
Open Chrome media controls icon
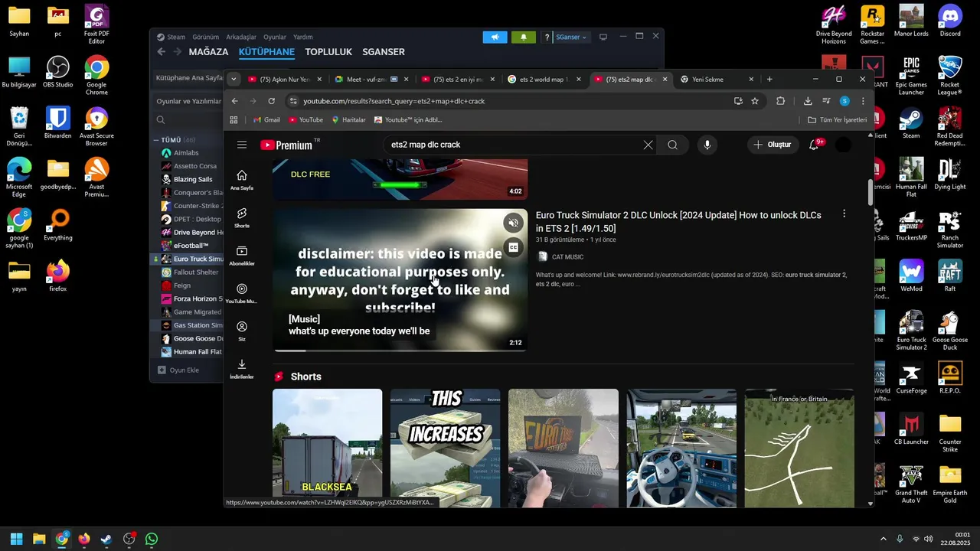click(x=826, y=101)
